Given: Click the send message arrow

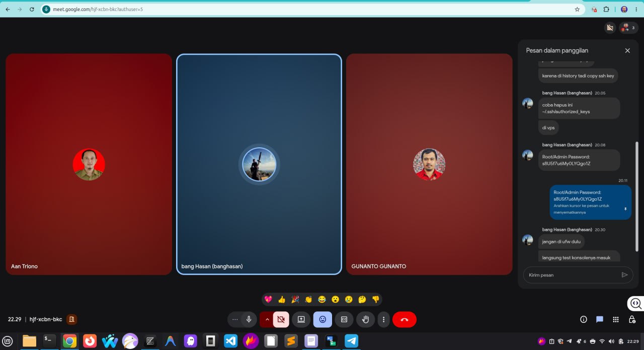Looking at the screenshot, I should click(624, 275).
